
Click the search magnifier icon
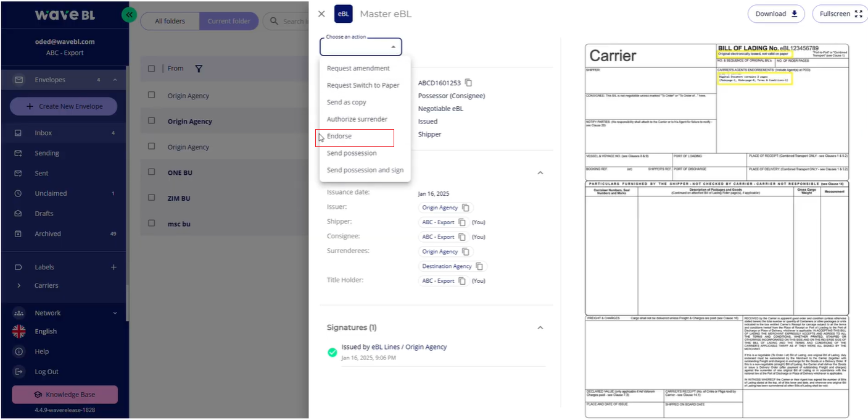coord(274,21)
